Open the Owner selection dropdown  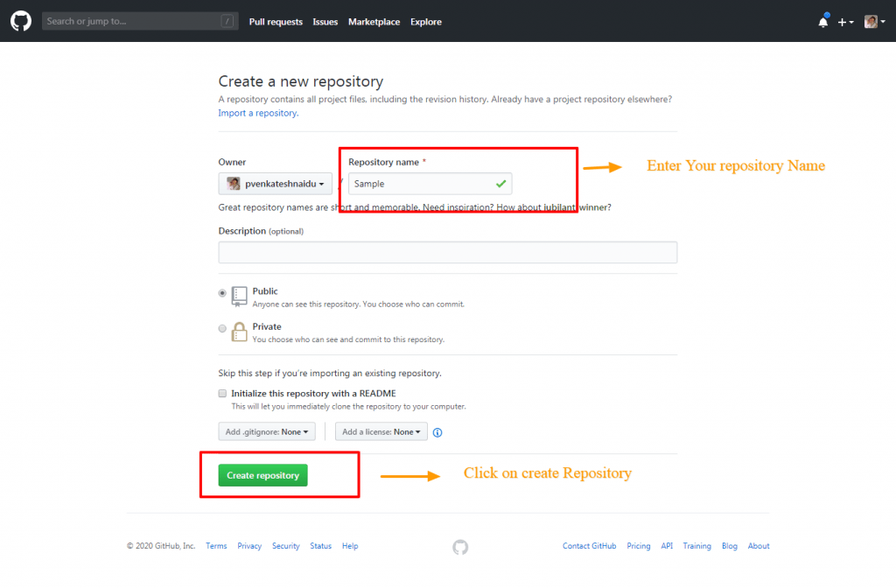[x=275, y=184]
